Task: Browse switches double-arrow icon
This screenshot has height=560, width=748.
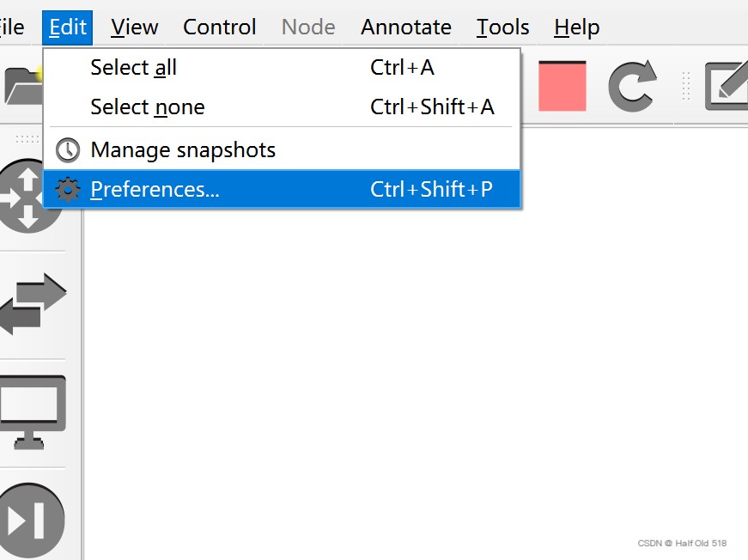Action: (x=33, y=304)
